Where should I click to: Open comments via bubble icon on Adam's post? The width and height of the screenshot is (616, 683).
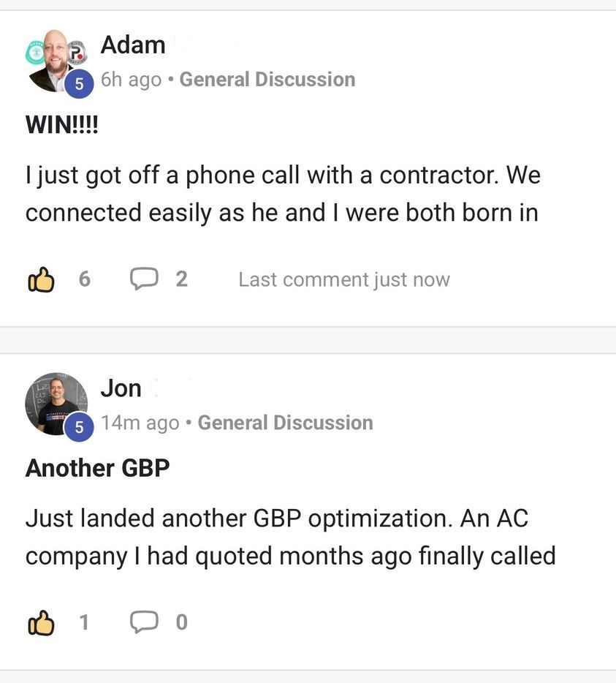point(144,279)
